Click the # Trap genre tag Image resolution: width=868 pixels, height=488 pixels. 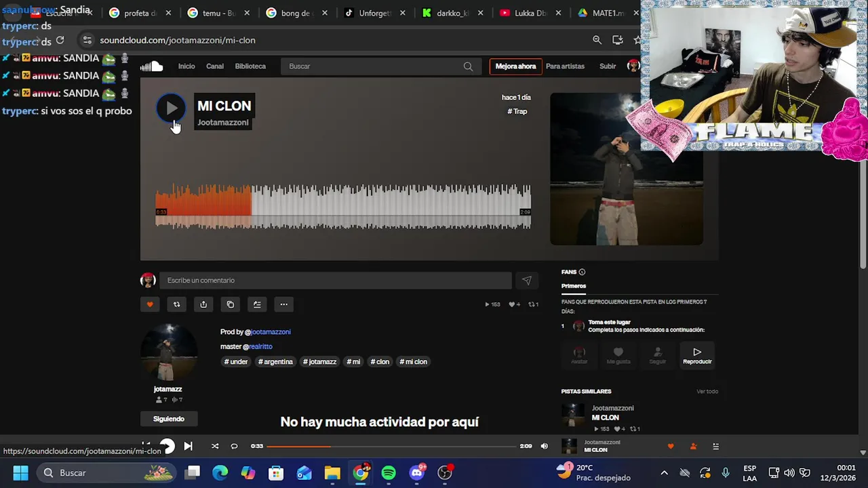[517, 111]
